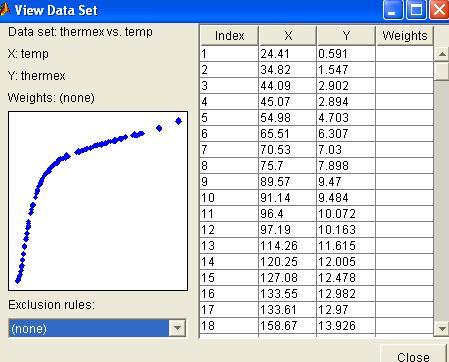Viewport: 449px width, 362px height.
Task: Click the X column header
Action: pyautogui.click(x=288, y=36)
